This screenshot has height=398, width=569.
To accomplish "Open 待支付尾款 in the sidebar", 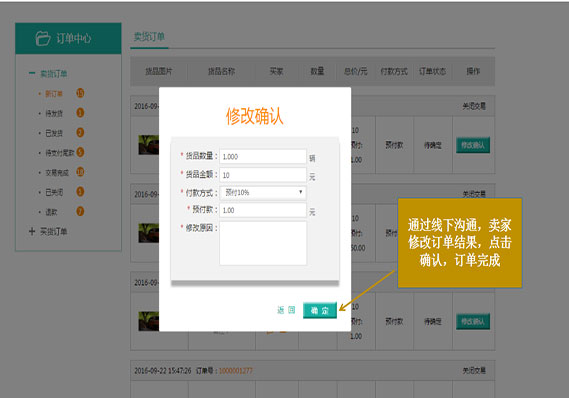I will tap(60, 153).
